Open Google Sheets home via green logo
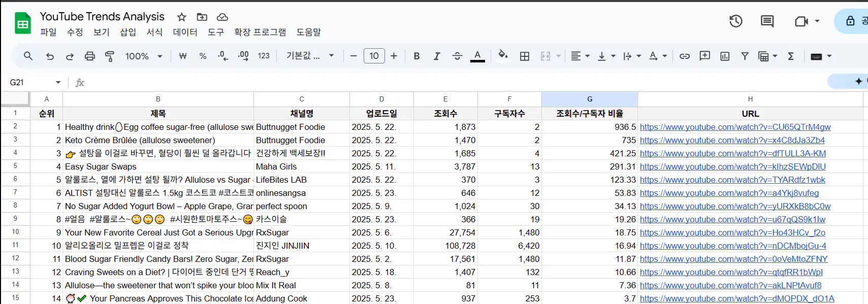 click(23, 23)
